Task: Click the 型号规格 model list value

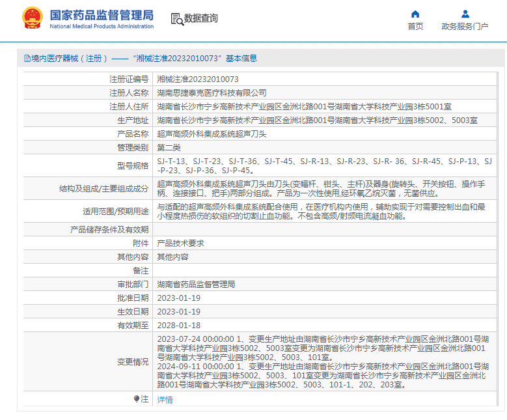Action: [x=325, y=165]
